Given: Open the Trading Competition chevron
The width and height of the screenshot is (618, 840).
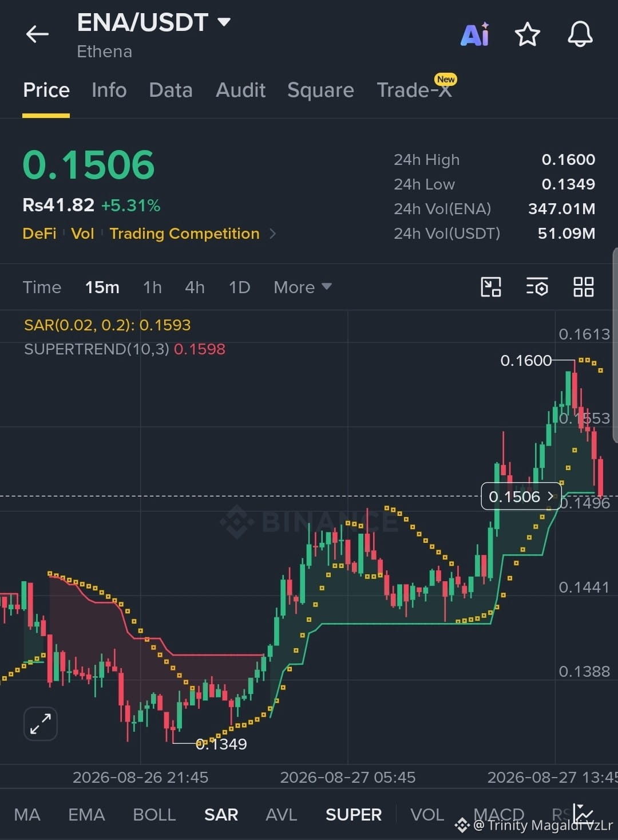Looking at the screenshot, I should (273, 234).
